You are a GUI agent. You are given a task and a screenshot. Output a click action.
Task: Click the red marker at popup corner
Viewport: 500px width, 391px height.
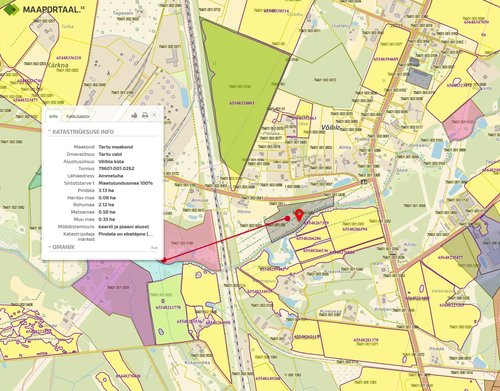pos(163,260)
